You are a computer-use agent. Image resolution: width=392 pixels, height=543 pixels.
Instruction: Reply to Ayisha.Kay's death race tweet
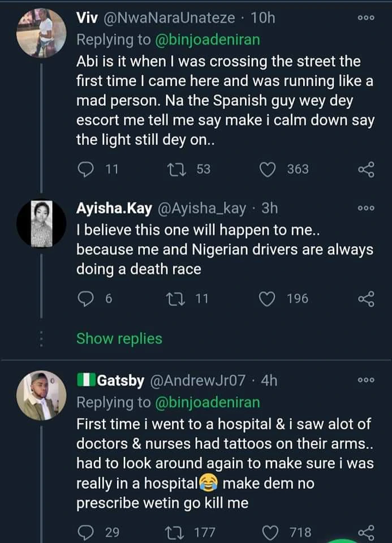[87, 298]
